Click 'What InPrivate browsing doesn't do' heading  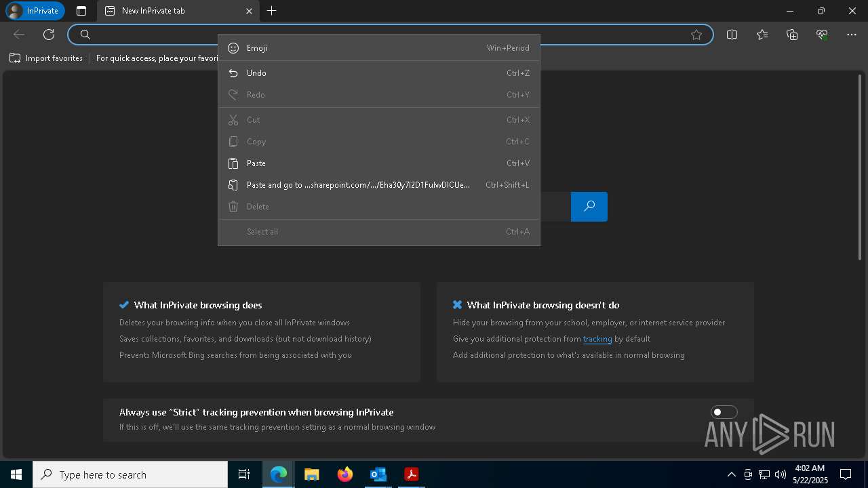(543, 305)
